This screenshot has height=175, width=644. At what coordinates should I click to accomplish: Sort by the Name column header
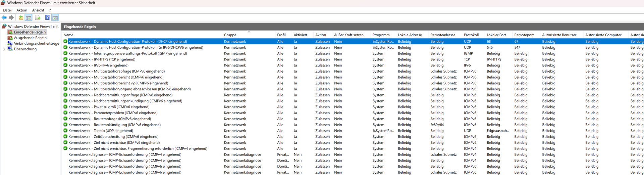click(68, 35)
